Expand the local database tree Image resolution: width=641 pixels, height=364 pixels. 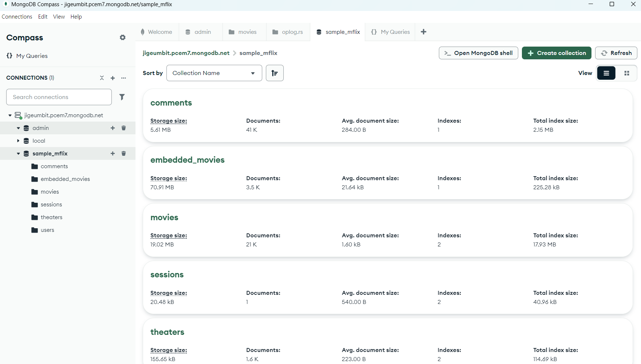(18, 141)
